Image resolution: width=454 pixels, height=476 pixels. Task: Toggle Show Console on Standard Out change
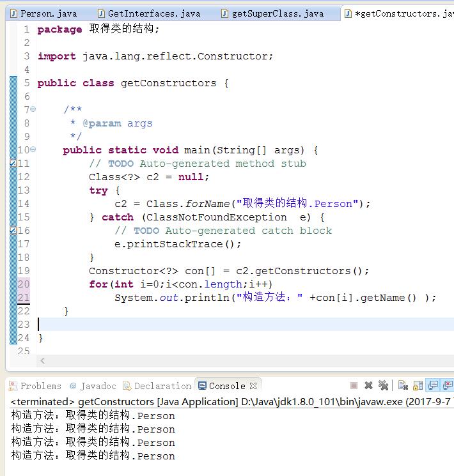click(x=433, y=385)
